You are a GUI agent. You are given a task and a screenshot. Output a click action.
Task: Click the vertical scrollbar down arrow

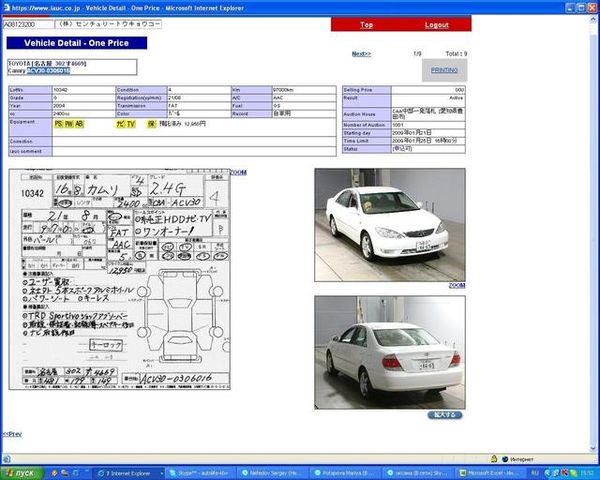(593, 449)
